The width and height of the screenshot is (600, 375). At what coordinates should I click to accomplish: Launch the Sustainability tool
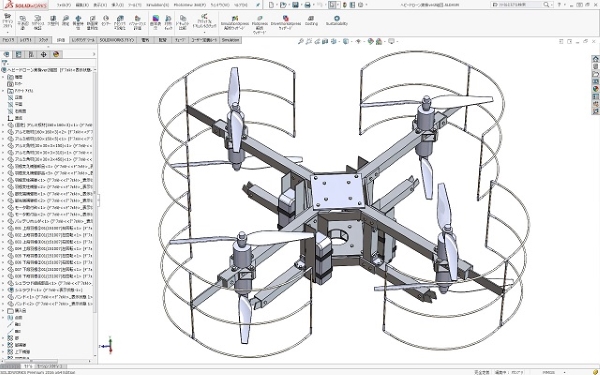click(x=337, y=20)
